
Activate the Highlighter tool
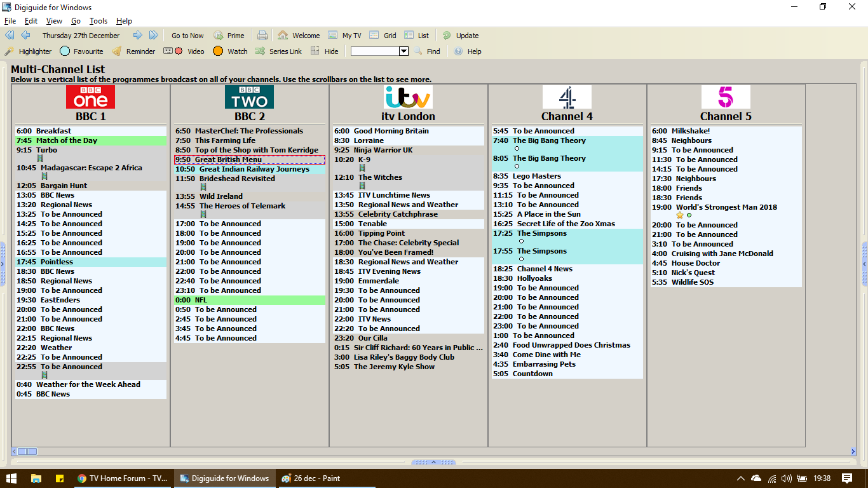click(29, 51)
